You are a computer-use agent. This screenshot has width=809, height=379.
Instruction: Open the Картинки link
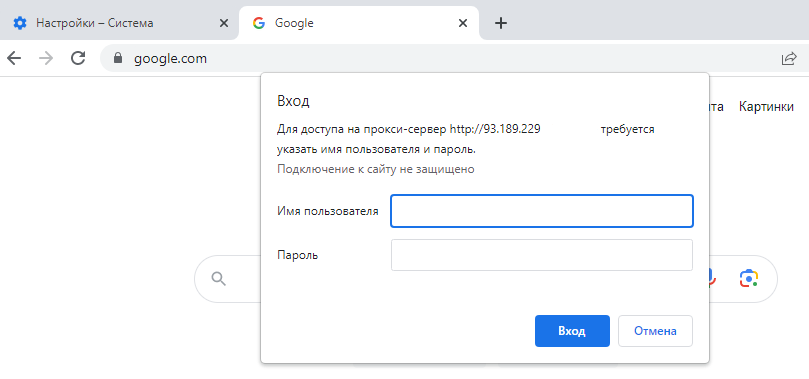coord(766,107)
